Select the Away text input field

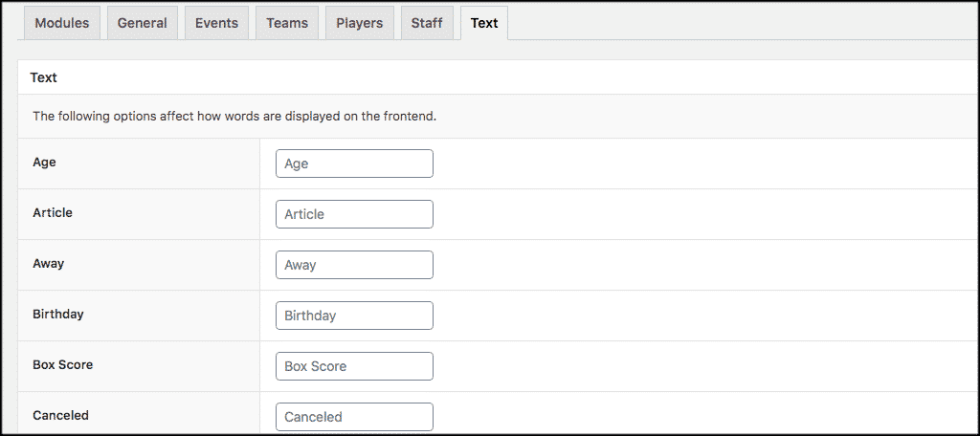(354, 265)
